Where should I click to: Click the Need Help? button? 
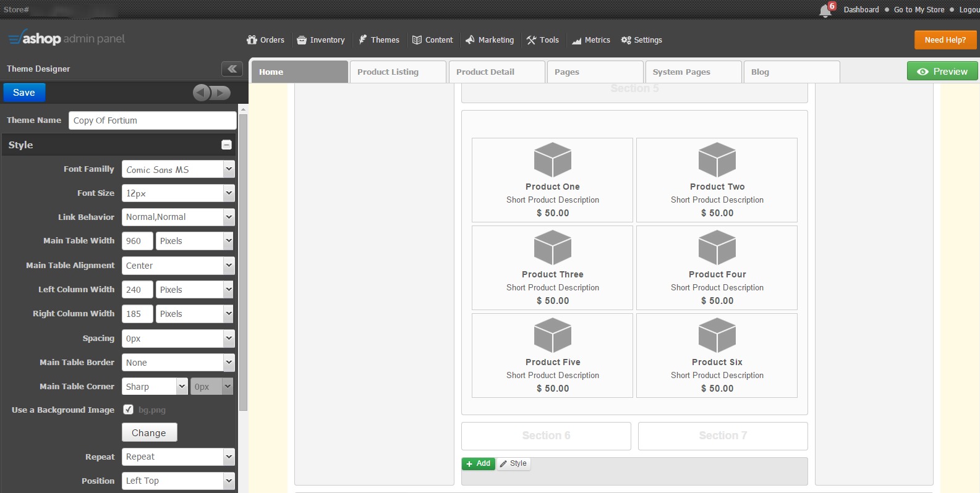click(945, 40)
